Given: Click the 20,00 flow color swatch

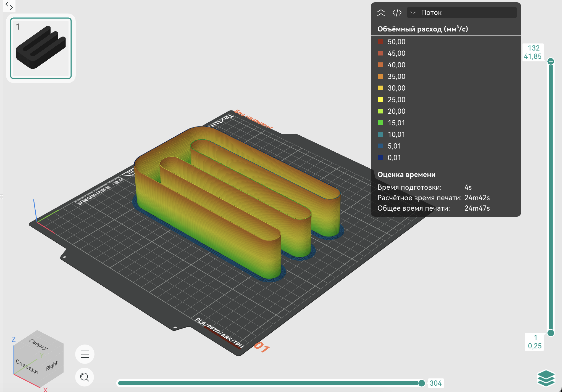Looking at the screenshot, I should (x=380, y=111).
